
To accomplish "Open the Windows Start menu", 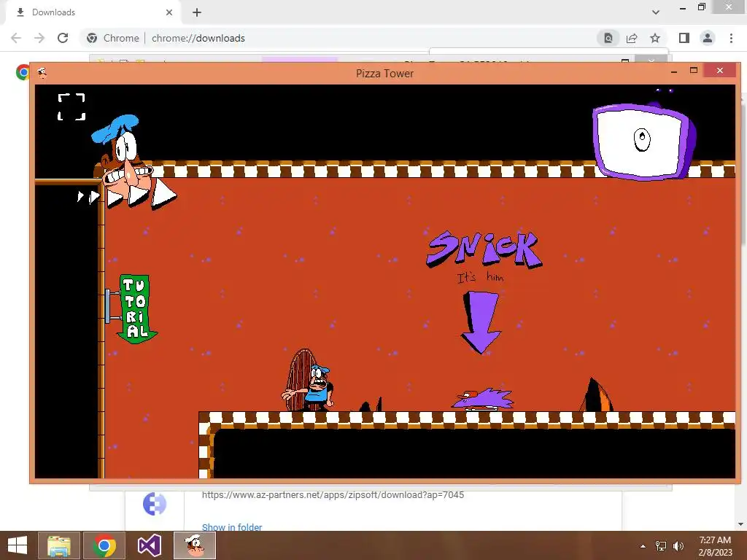I will [x=18, y=545].
